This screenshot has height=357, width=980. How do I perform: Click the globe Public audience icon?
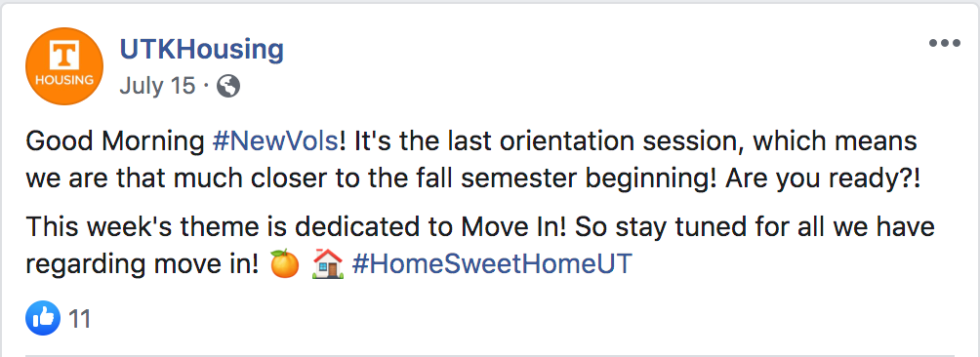click(228, 87)
